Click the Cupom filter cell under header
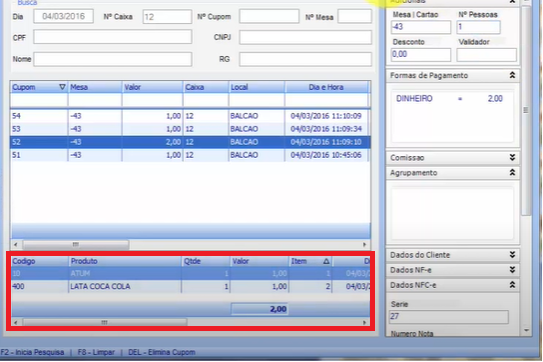543x362 pixels. [39, 100]
